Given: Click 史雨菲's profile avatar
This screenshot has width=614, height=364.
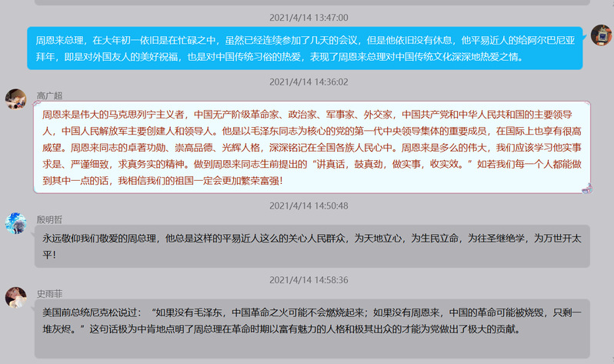Looking at the screenshot, I should [16, 297].
